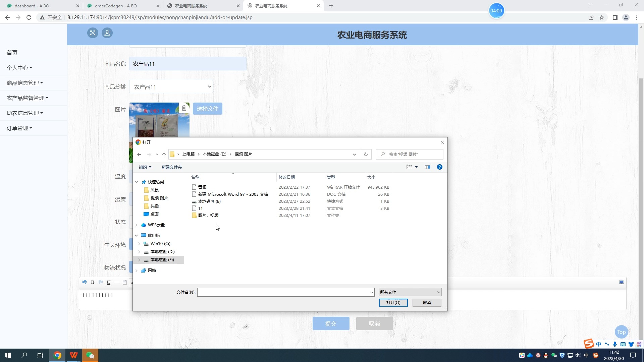This screenshot has height=362, width=644.
Task: Share this page via address bar icon
Action: pyautogui.click(x=591, y=17)
